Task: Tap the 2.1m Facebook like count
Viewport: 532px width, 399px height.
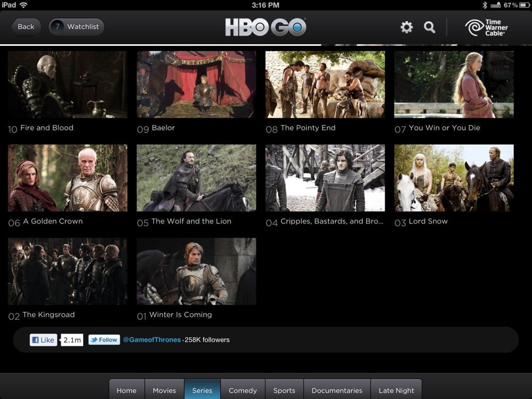Action: point(72,340)
